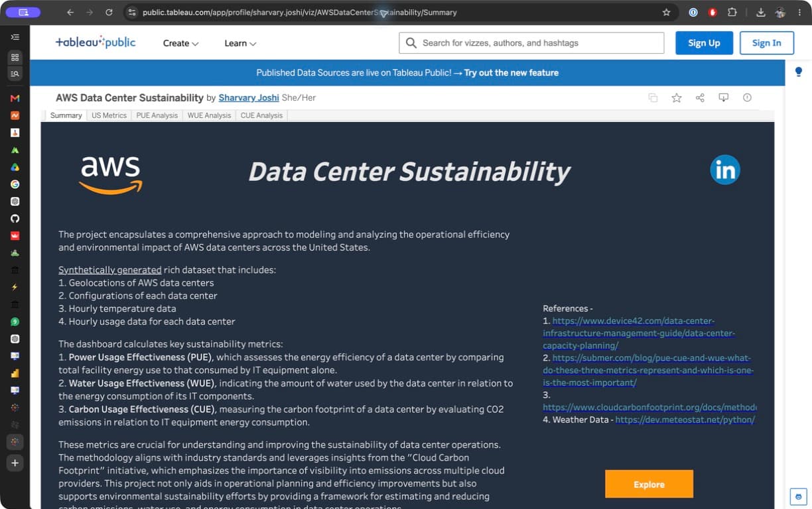
Task: Click the purple workspace pill button
Action: [23, 12]
